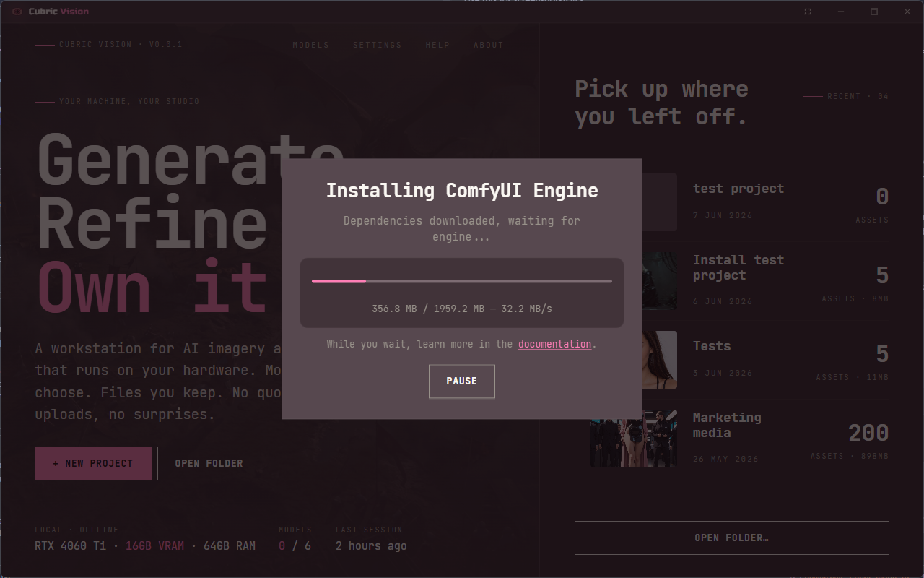Screen dimensions: 924x578
Task: Click the '26 MAY 2026' date
Action: 725,460
